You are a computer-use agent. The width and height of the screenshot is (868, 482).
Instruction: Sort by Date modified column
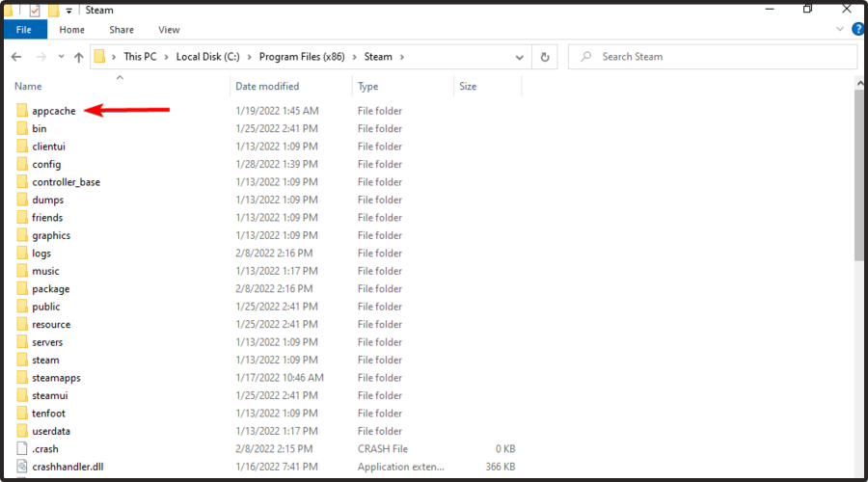(267, 87)
